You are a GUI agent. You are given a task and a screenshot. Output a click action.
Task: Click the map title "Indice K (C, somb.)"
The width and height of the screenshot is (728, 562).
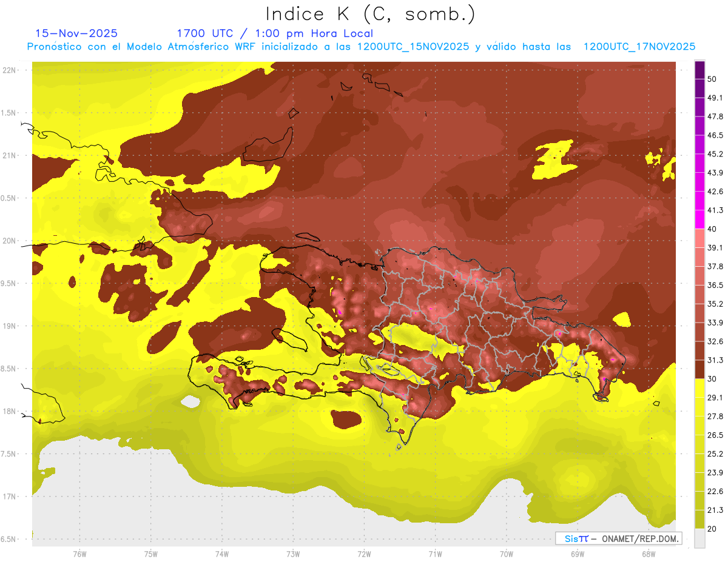click(x=370, y=13)
